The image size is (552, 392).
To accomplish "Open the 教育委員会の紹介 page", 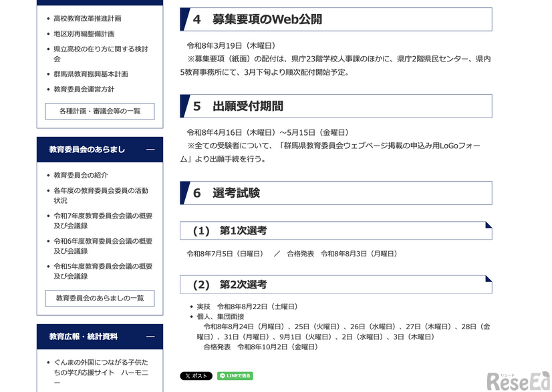I will [82, 176].
